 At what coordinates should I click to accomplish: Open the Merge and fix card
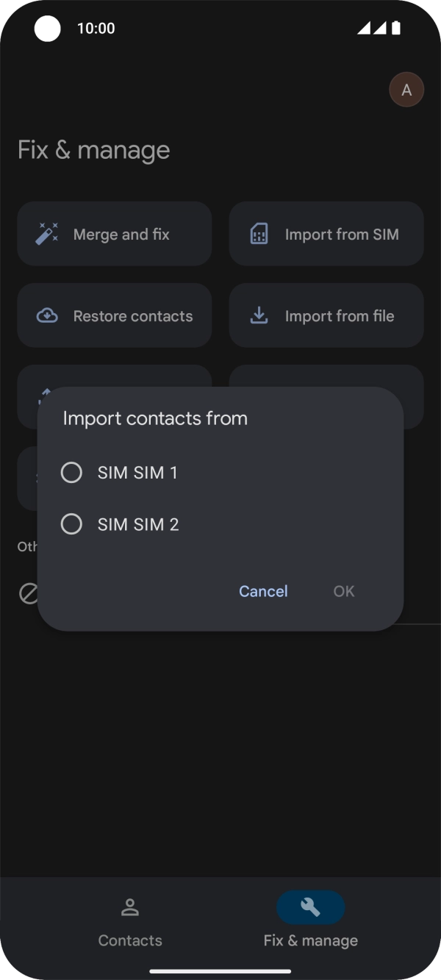coord(114,234)
